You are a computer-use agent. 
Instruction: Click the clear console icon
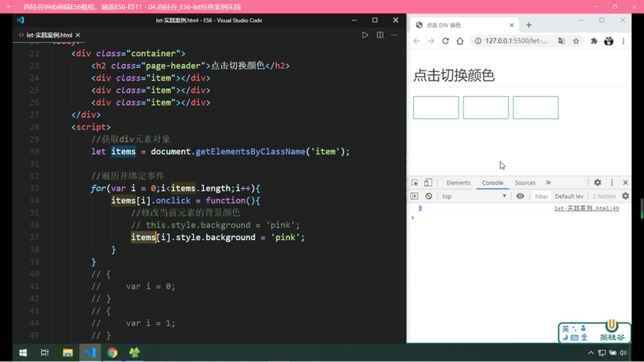[429, 196]
